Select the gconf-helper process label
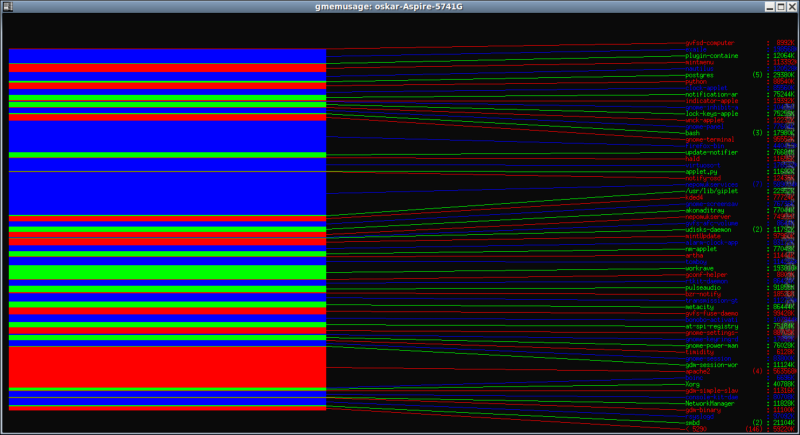 [706, 275]
